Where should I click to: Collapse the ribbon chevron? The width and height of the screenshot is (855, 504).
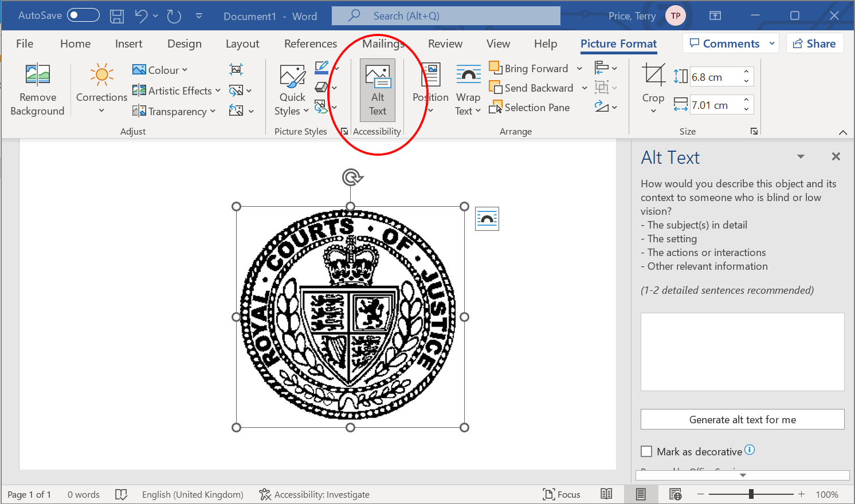[x=843, y=132]
